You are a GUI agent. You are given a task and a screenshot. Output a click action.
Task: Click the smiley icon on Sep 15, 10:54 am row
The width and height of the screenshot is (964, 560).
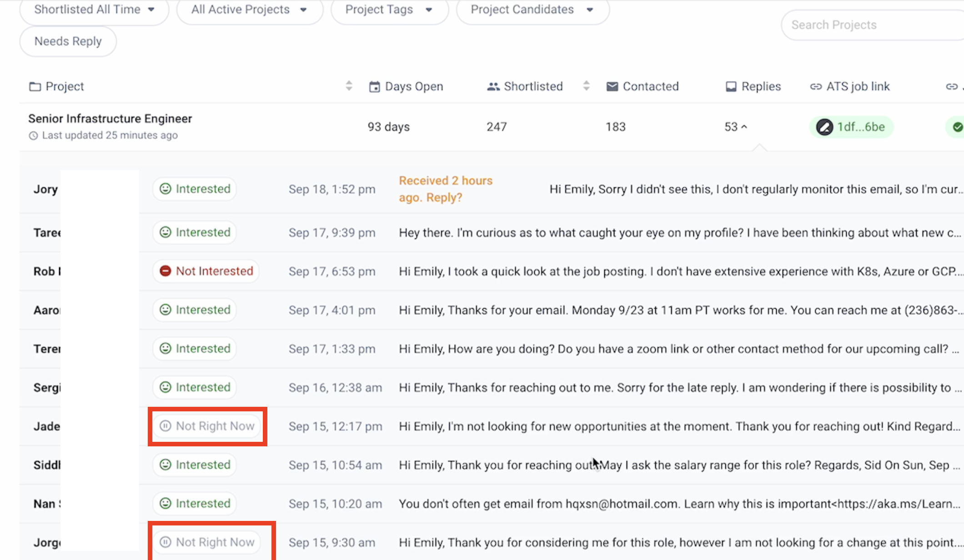point(165,465)
